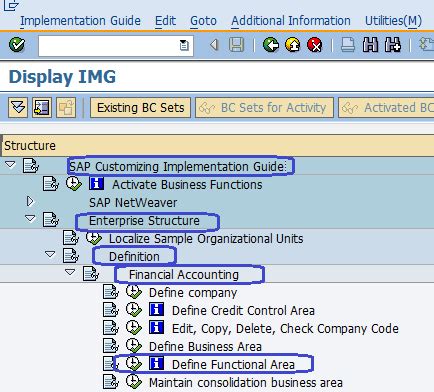434x392 pixels.
Task: Open documentation icon for Enterprise Structure
Action: coord(51,220)
